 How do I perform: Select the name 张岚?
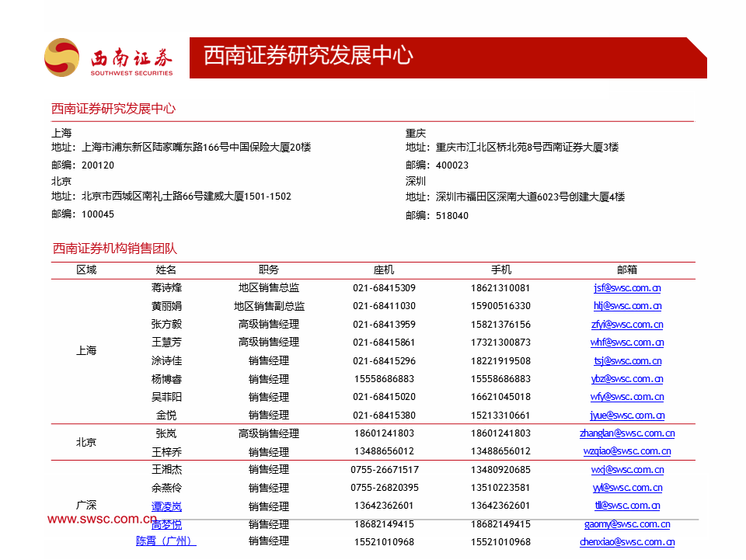click(x=166, y=433)
